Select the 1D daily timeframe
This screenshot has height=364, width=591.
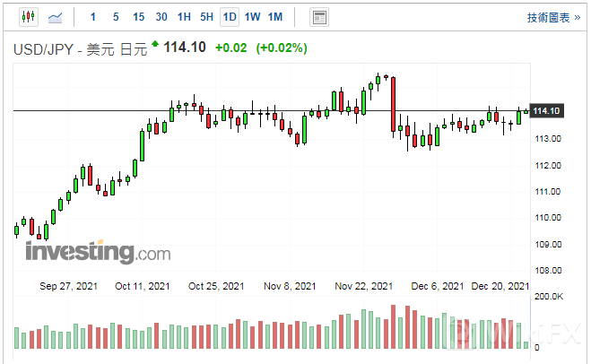230,17
